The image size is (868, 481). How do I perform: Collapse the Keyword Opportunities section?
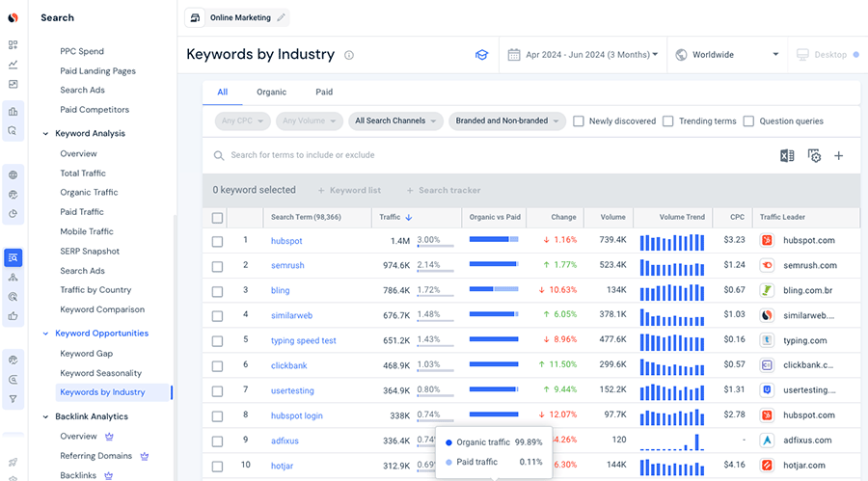[45, 334]
